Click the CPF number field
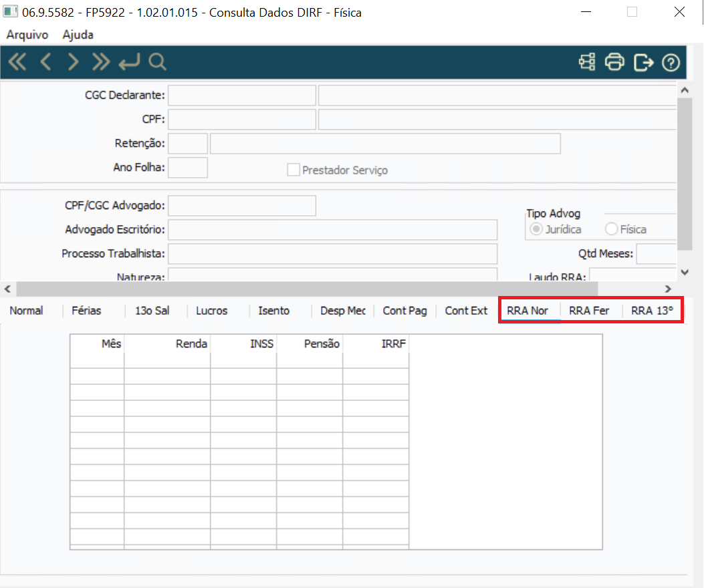704x588 pixels. (x=242, y=120)
